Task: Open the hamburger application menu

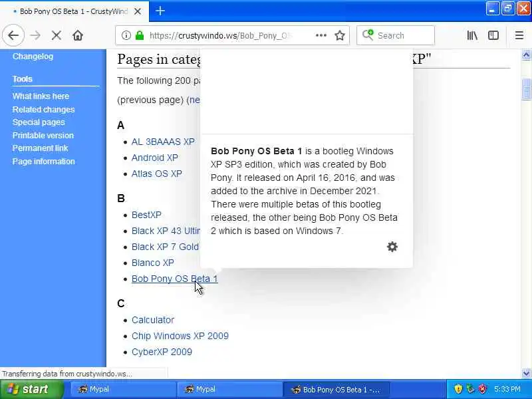Action: coord(519,35)
